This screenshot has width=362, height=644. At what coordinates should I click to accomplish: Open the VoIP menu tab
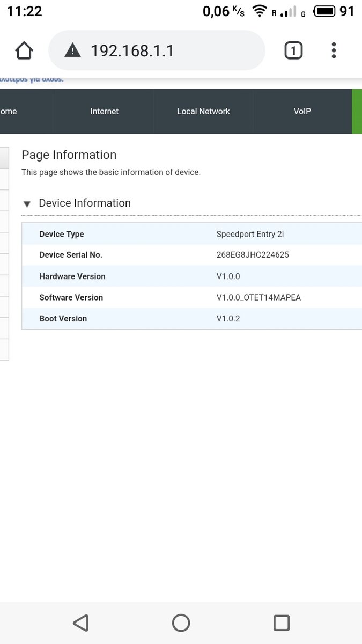pyautogui.click(x=302, y=111)
